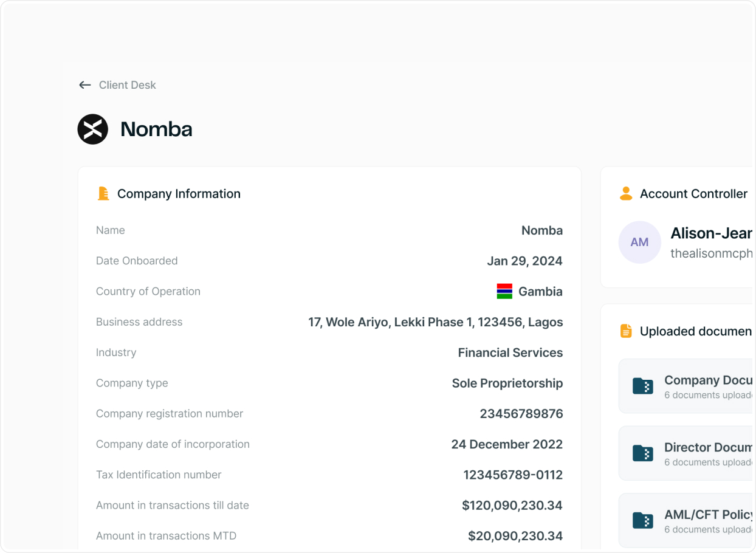Open the Director Documents card
Viewport: 756px width, 553px height.
click(686, 453)
